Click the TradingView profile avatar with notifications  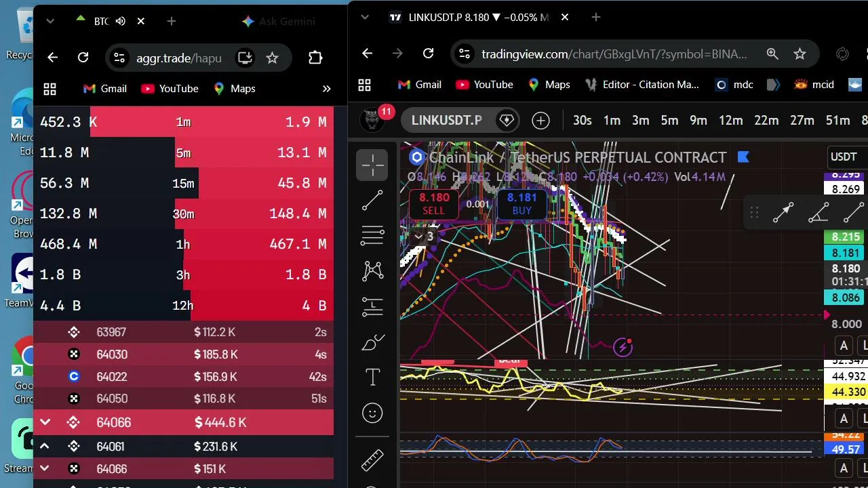tap(373, 119)
